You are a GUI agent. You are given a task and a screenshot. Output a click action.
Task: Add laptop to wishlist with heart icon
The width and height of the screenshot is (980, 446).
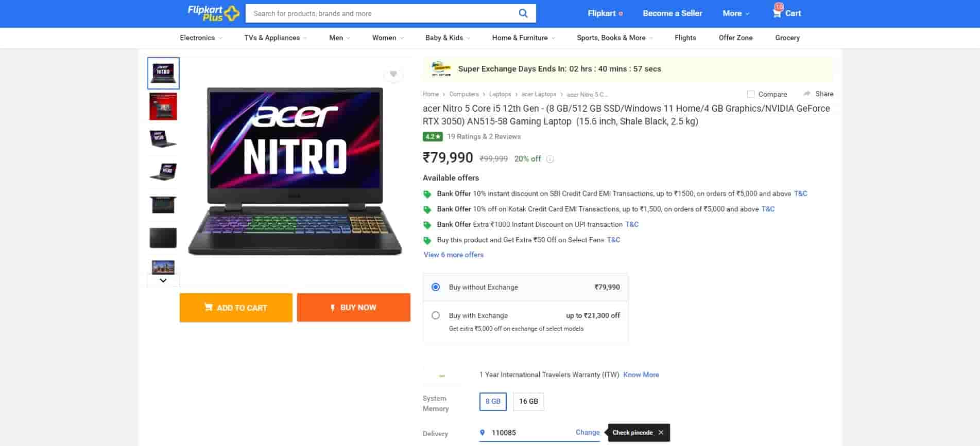point(393,75)
